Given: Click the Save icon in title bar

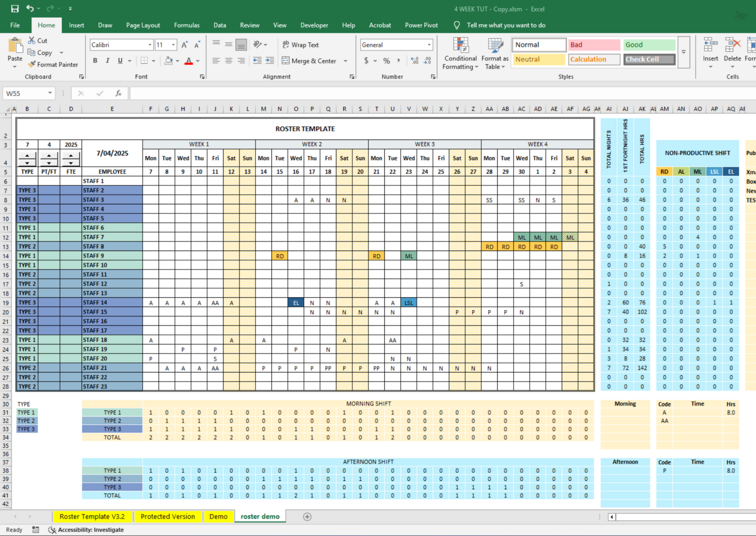Looking at the screenshot, I should click(15, 9).
